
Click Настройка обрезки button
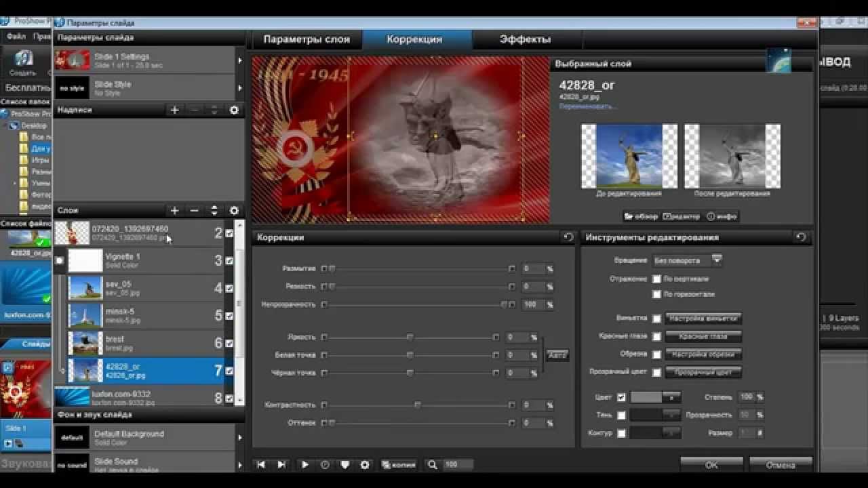click(x=703, y=354)
